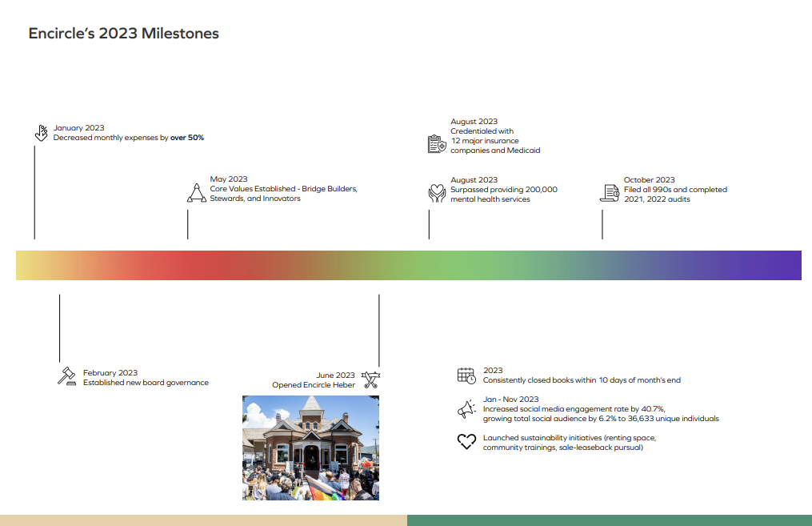Click "Consistently closed books within 10 days" text
812x526 pixels.
582,380
